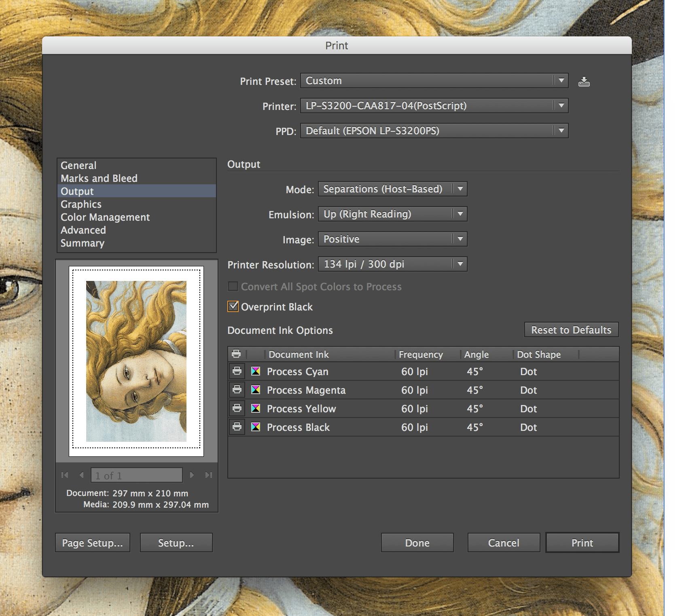Toggle the printer icon for Process Yellow

(237, 408)
